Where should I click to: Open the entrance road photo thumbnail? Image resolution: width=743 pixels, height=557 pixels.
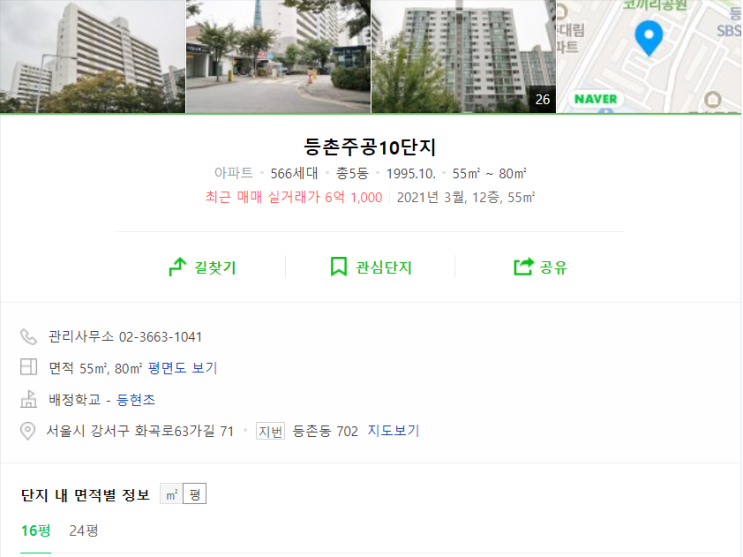(278, 56)
